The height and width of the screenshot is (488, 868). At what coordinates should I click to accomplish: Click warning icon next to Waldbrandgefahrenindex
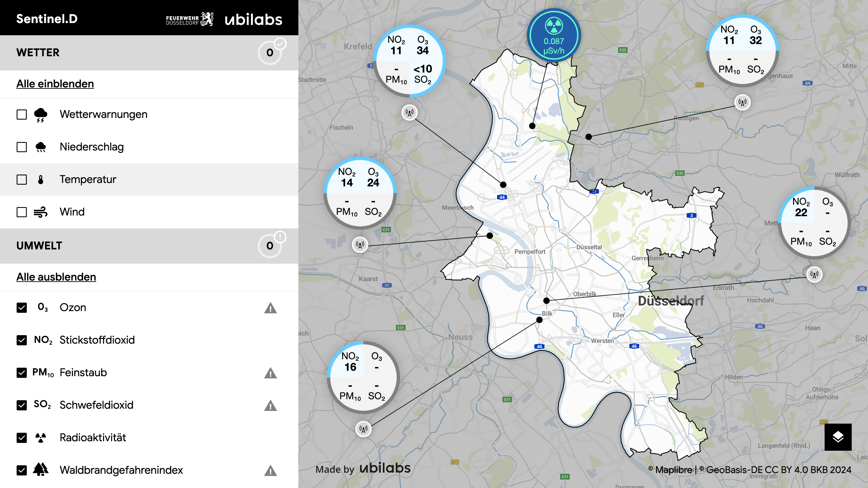click(x=270, y=471)
